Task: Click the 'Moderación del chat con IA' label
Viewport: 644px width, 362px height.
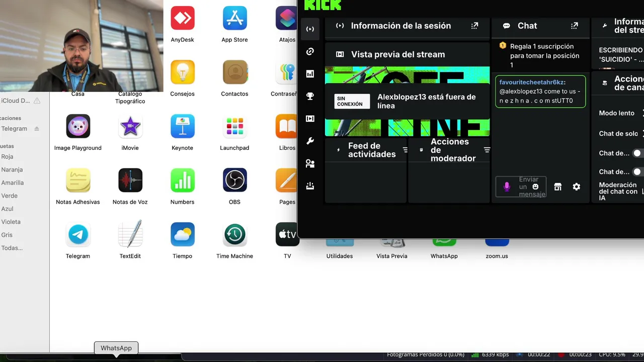Action: (618, 192)
